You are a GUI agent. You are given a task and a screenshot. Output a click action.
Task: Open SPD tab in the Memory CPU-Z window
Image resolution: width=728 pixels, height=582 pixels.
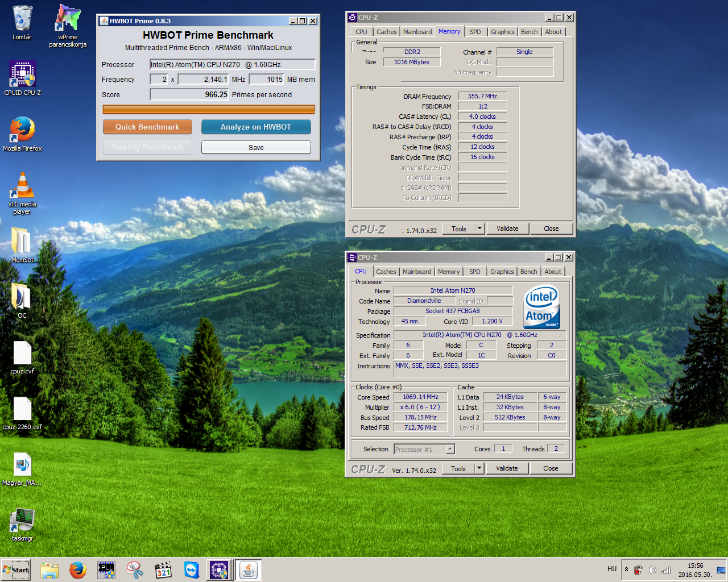pos(475,32)
